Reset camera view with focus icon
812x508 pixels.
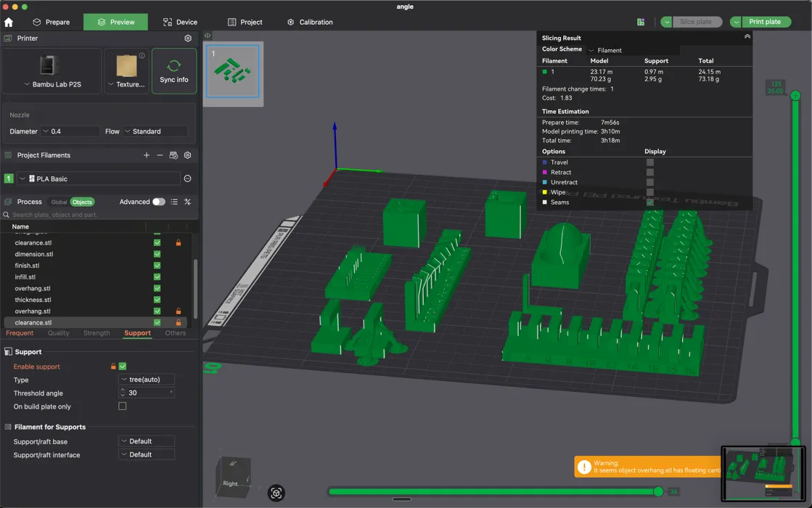click(x=276, y=493)
